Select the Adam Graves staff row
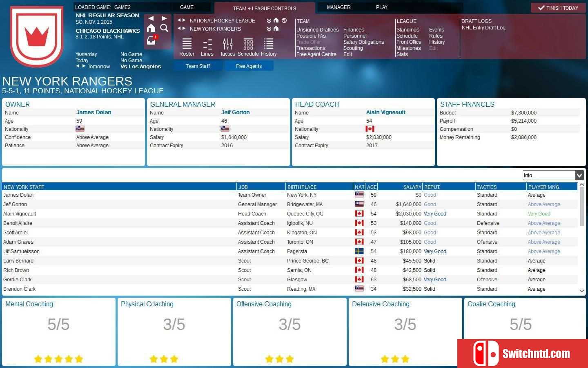 pyautogui.click(x=290, y=242)
